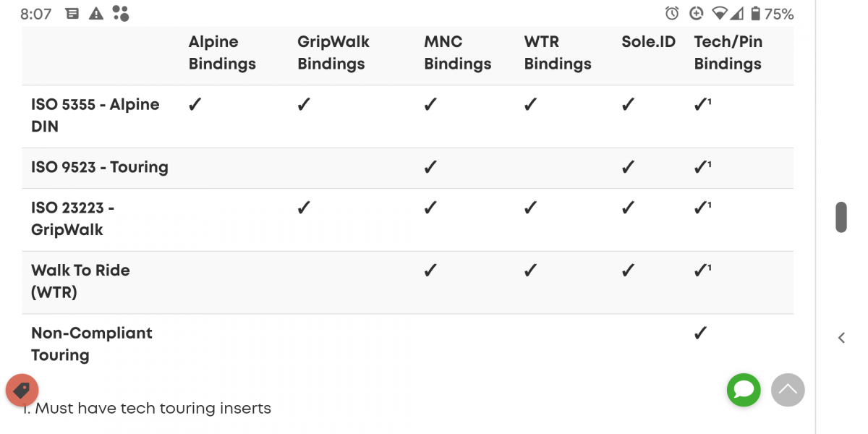The width and height of the screenshot is (868, 434).
Task: Tap the warning triangle notification icon
Action: pos(95,14)
